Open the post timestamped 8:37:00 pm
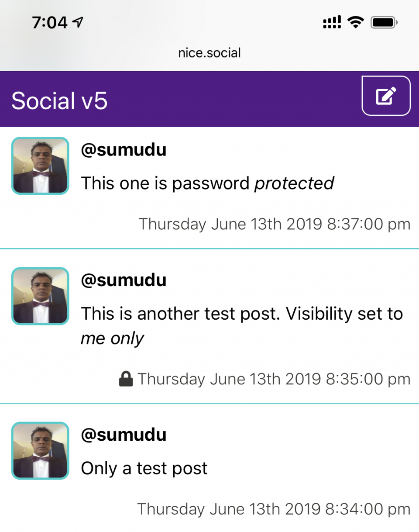 [275, 224]
